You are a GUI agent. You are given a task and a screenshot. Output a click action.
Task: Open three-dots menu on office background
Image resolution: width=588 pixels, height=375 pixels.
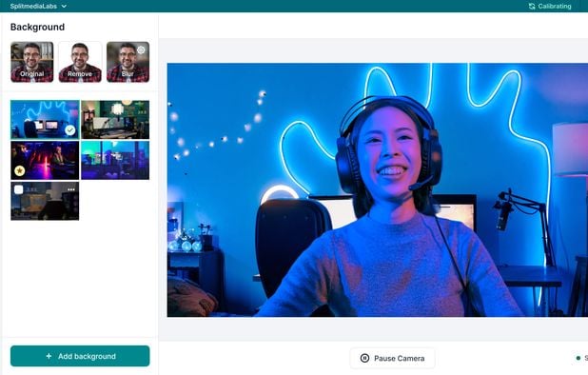(x=71, y=189)
